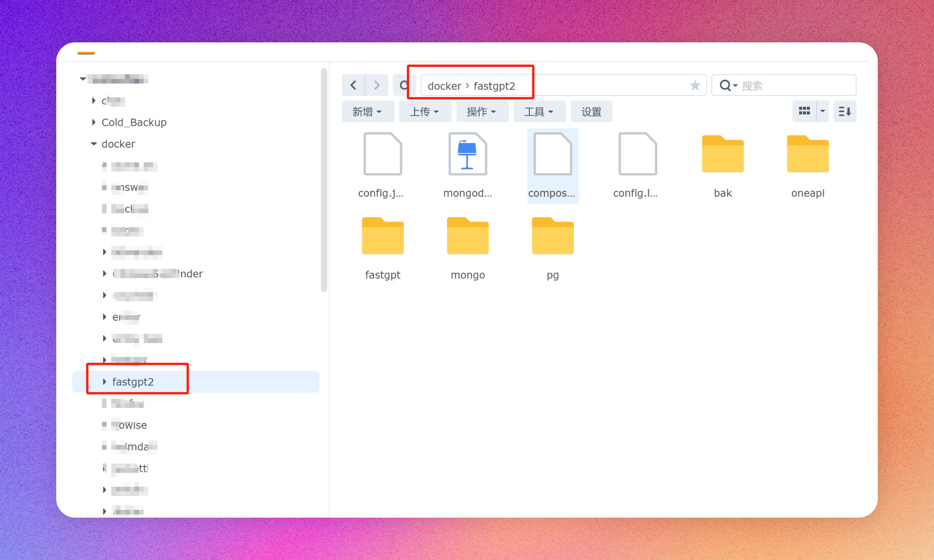934x560 pixels.
Task: Open search options via the magnifier icon
Action: [x=728, y=86]
